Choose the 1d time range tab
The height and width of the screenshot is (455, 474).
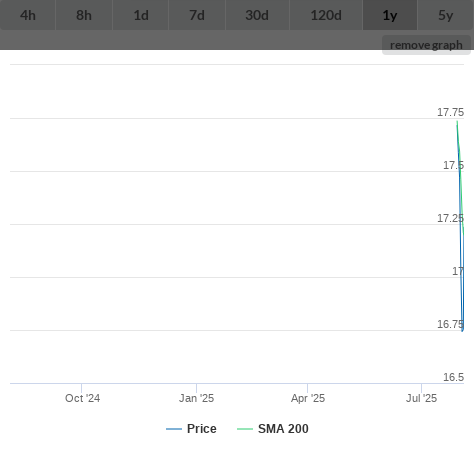[x=141, y=15]
